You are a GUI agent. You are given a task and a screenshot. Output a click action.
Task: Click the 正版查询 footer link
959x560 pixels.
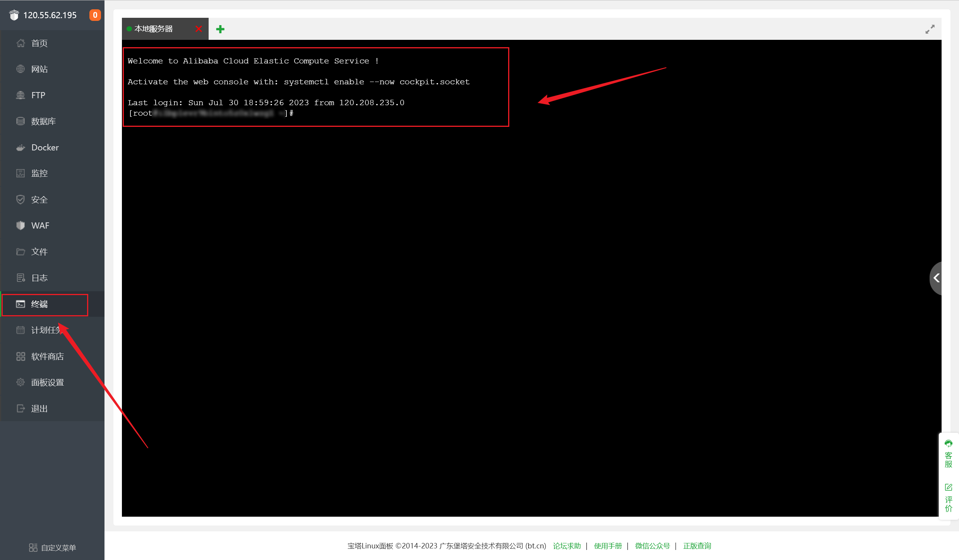(x=697, y=546)
